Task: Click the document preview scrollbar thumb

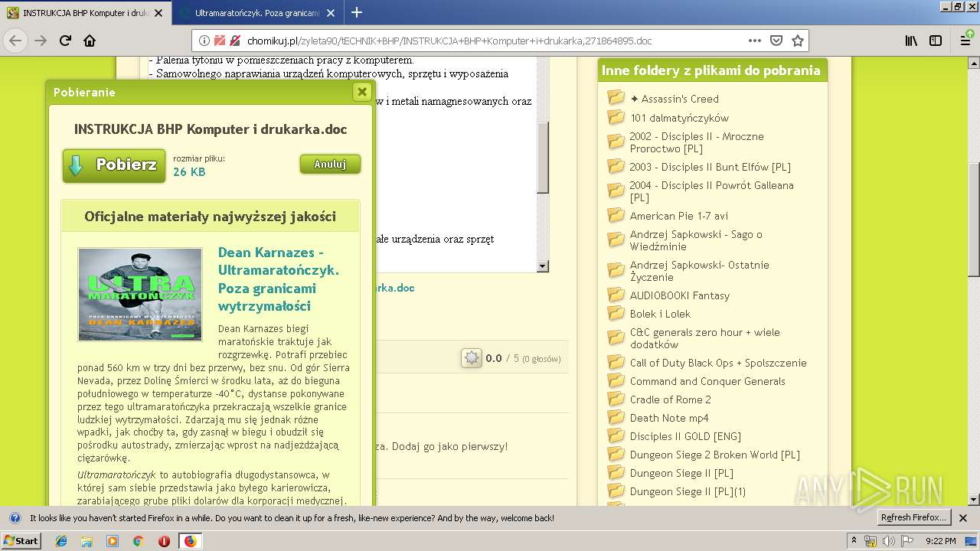Action: 543,158
